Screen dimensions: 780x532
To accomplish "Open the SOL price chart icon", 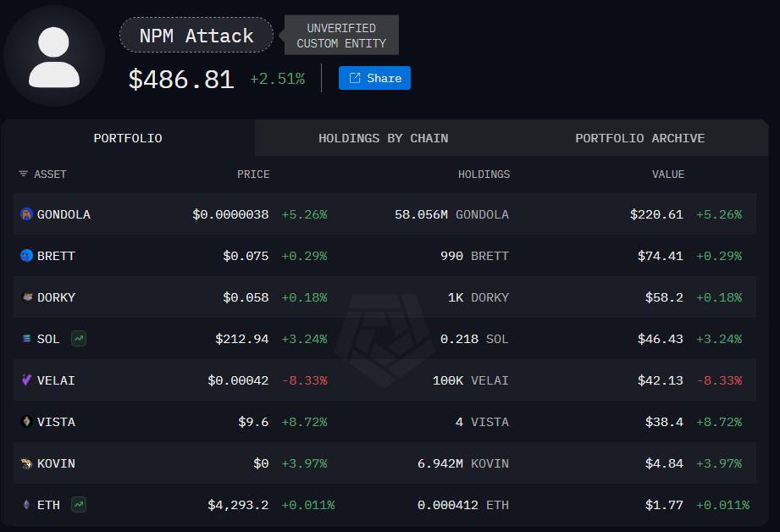I will point(79,339).
